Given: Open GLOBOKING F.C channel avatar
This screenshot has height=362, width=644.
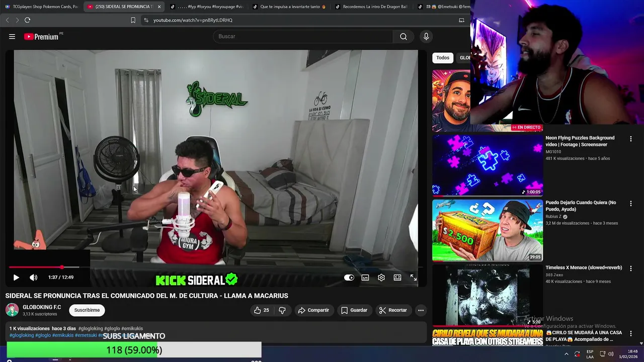Looking at the screenshot, I should tap(12, 310).
